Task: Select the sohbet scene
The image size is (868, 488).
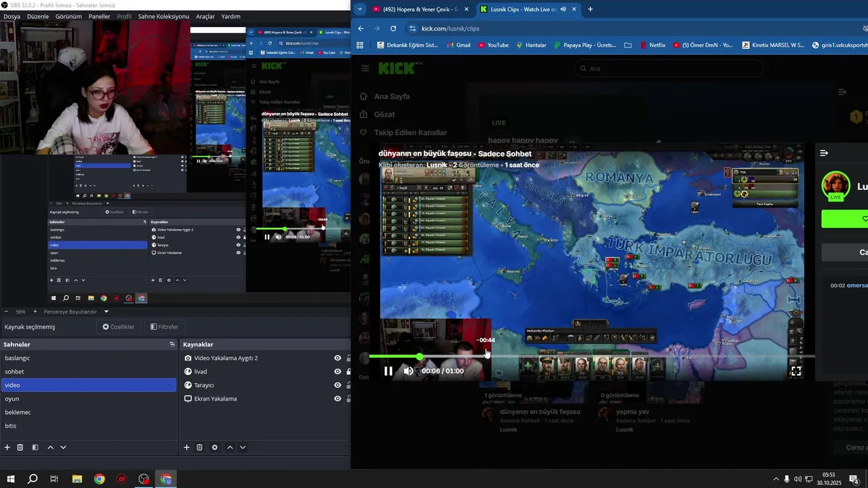Action: pyautogui.click(x=89, y=371)
